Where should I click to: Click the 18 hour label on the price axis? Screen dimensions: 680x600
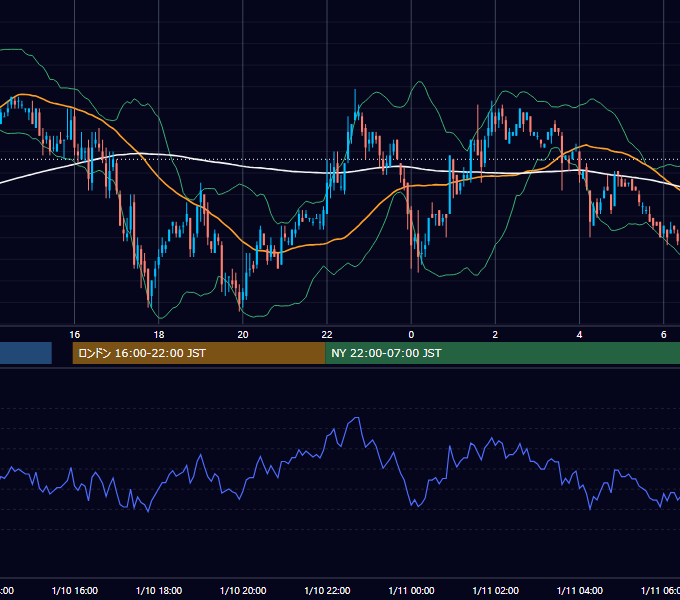click(x=159, y=334)
